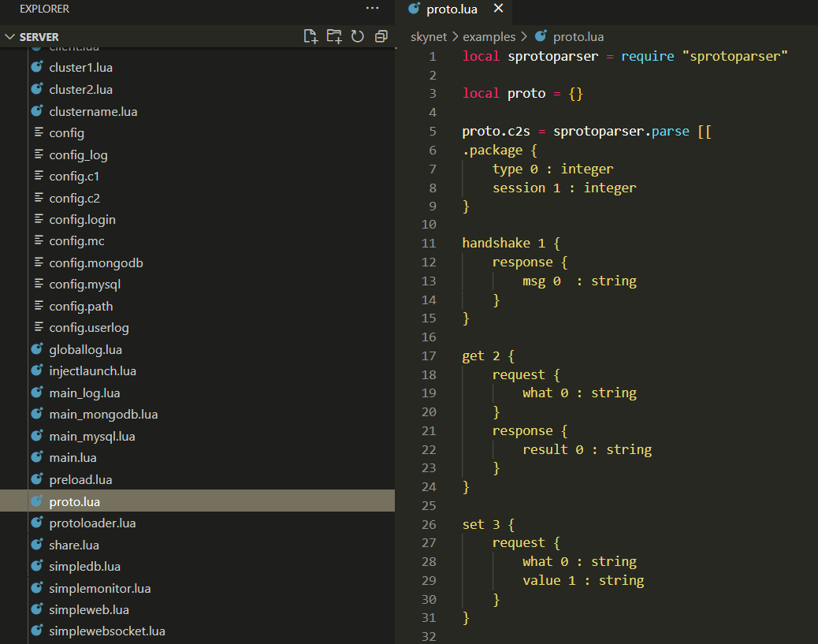
Task: Open the proto.lua breadcrumb dropdown
Action: pyautogui.click(x=578, y=37)
